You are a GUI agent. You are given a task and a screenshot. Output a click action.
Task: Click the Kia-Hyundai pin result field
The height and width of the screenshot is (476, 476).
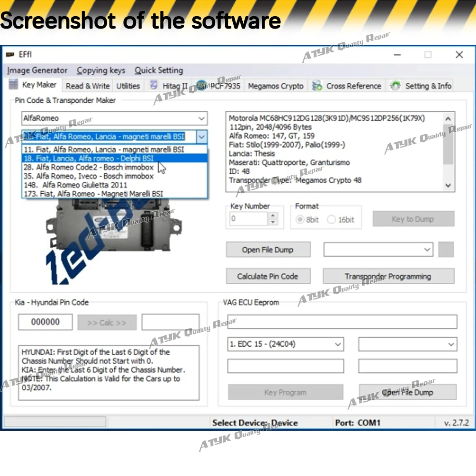(x=170, y=322)
